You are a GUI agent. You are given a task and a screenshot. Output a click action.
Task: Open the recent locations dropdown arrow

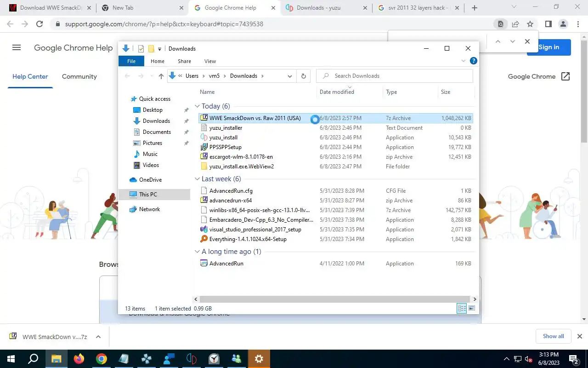(x=151, y=76)
